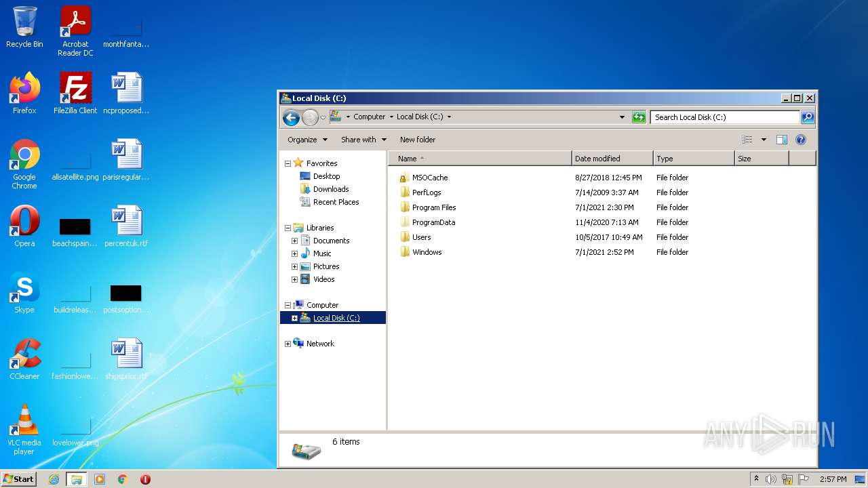Collapse the Computer tree group
This screenshot has width=868, height=488.
coord(288,305)
